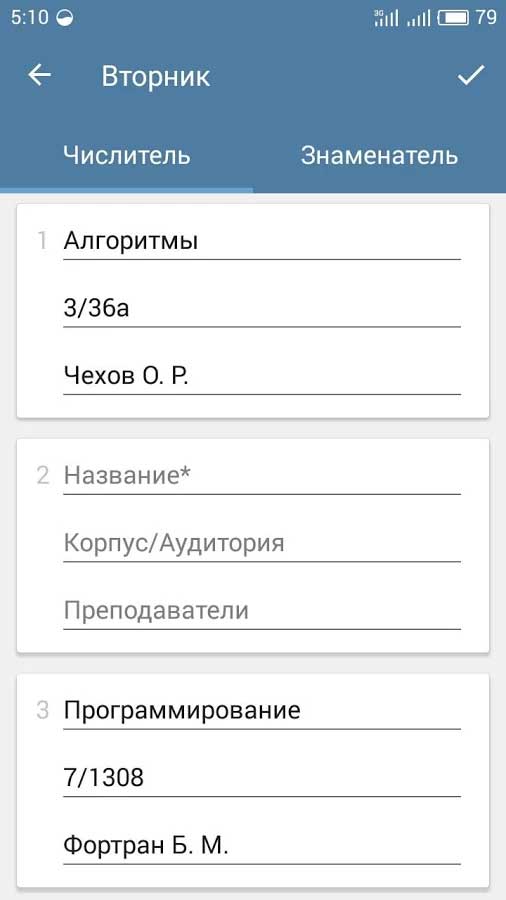The height and width of the screenshot is (900, 506).
Task: Tap the Вторник screen title
Action: tap(155, 76)
